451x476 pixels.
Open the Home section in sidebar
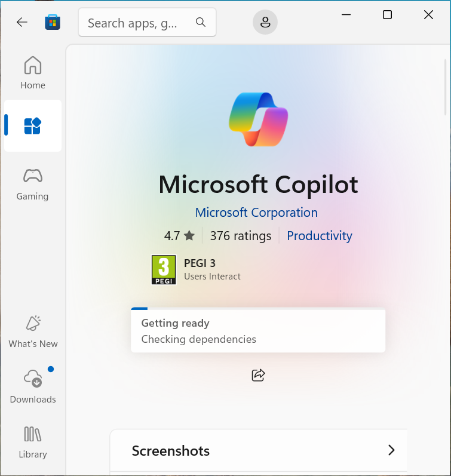coord(33,73)
